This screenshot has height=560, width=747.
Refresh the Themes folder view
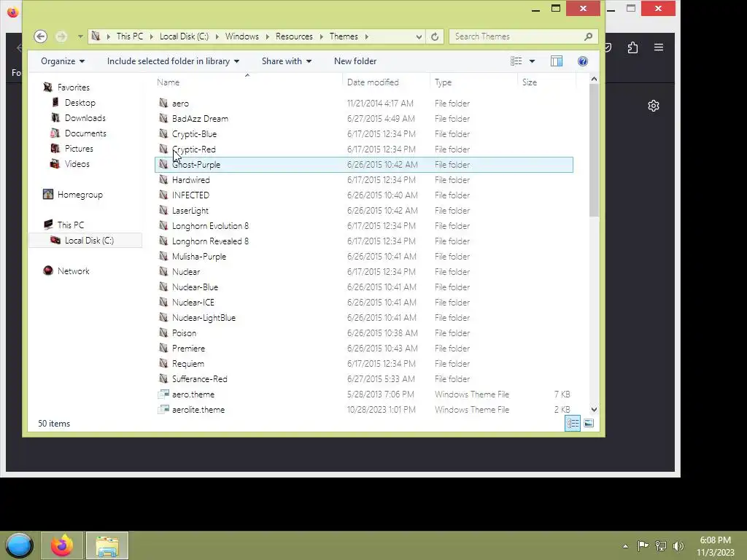pos(435,36)
